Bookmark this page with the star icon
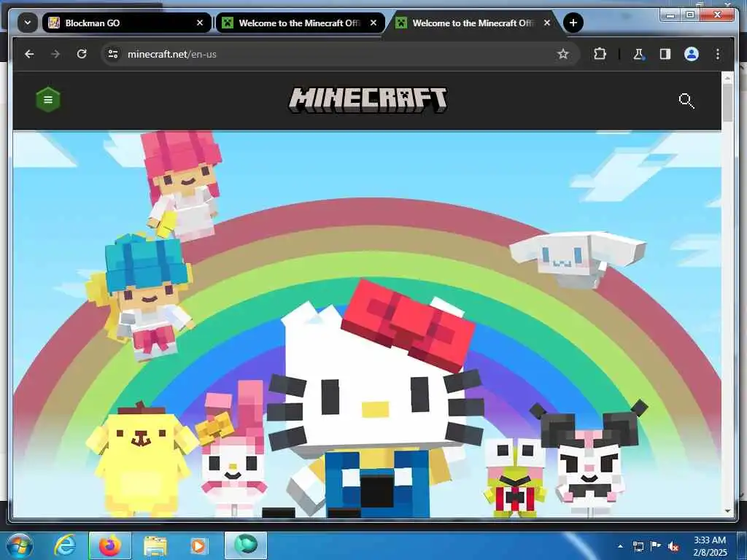 (x=562, y=54)
